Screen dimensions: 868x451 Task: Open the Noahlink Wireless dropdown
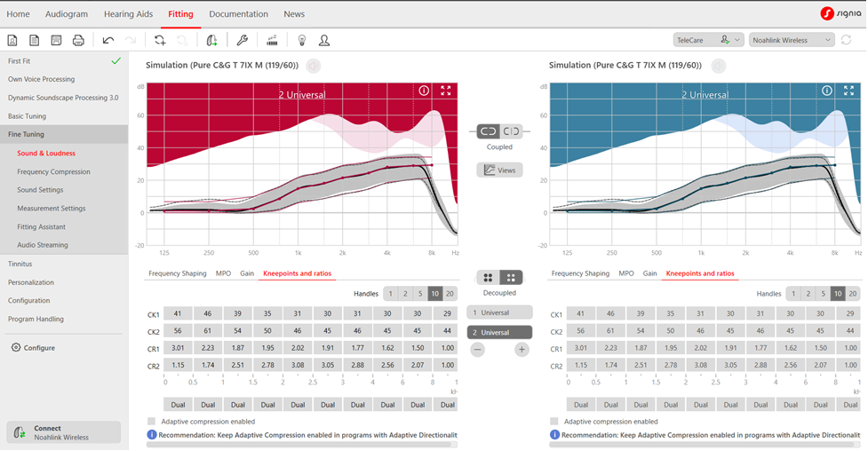[x=792, y=40]
